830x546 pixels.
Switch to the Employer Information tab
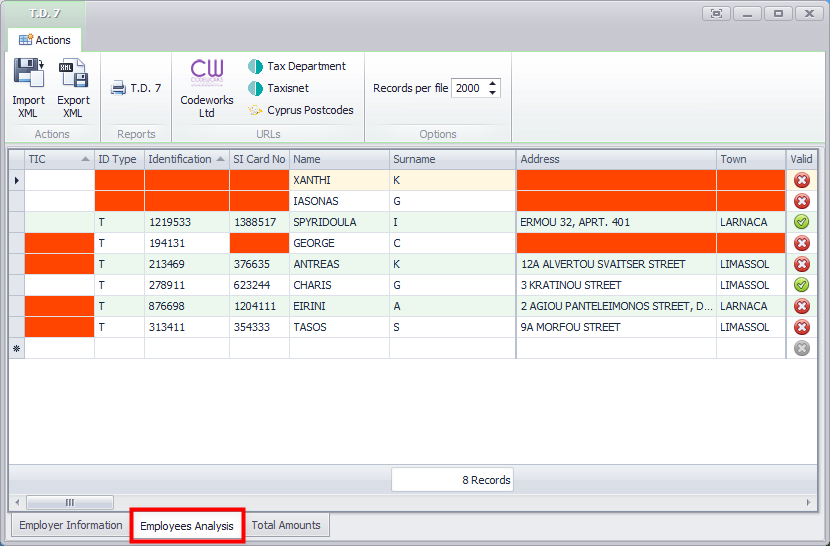pyautogui.click(x=70, y=525)
